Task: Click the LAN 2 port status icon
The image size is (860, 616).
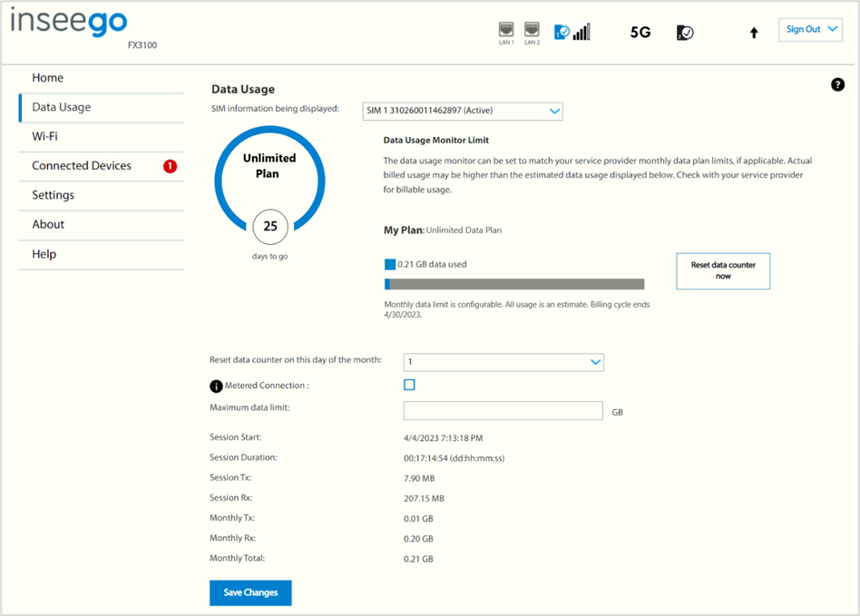Action: (x=532, y=30)
